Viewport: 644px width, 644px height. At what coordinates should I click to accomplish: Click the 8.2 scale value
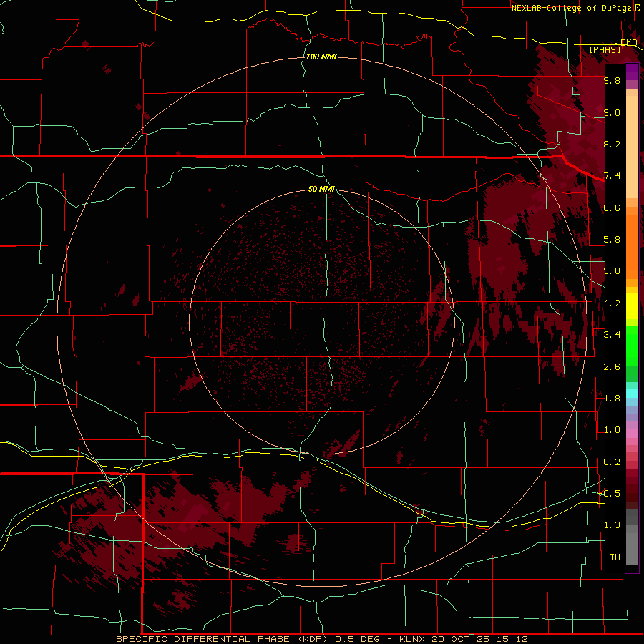(x=612, y=144)
